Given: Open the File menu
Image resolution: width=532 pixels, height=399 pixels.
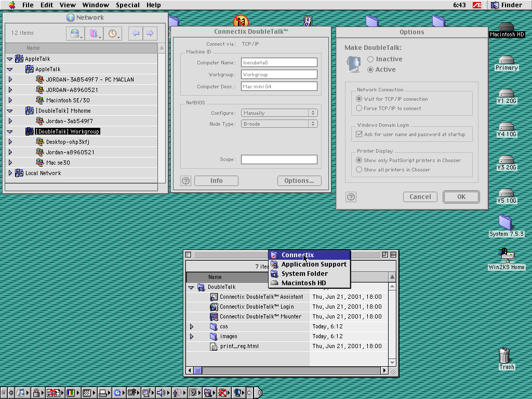Looking at the screenshot, I should click(28, 5).
